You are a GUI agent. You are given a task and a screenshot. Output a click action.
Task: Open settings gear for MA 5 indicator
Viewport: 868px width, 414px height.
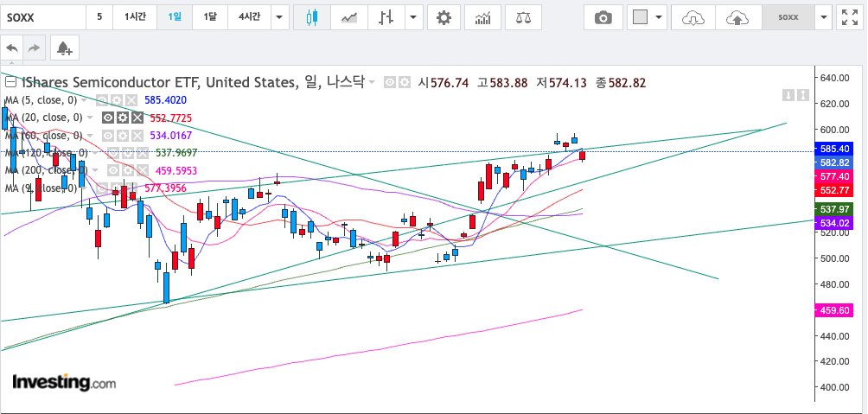117,100
